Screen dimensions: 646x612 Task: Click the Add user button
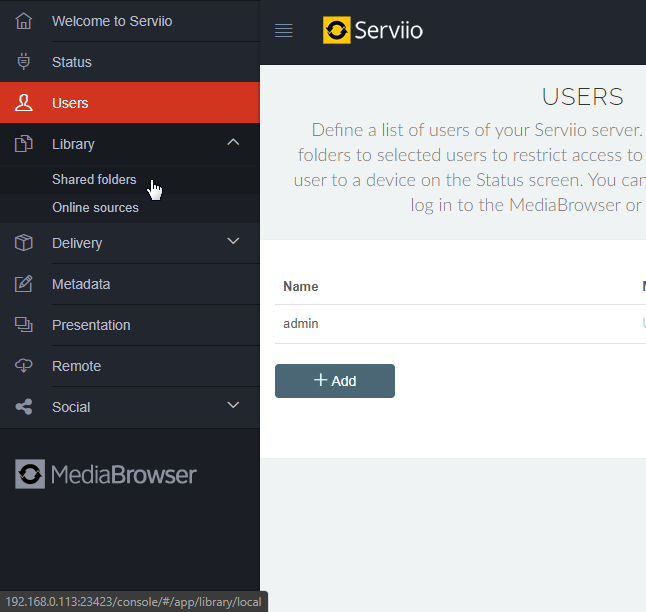click(x=335, y=381)
